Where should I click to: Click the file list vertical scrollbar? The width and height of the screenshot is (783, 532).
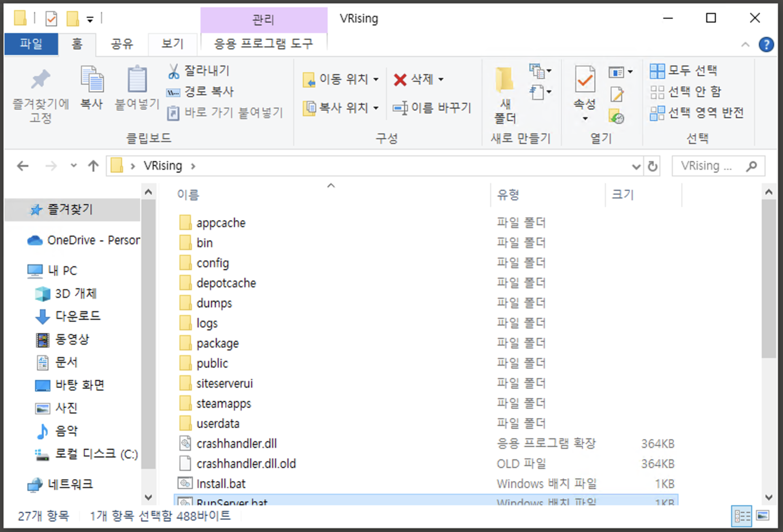point(768,279)
